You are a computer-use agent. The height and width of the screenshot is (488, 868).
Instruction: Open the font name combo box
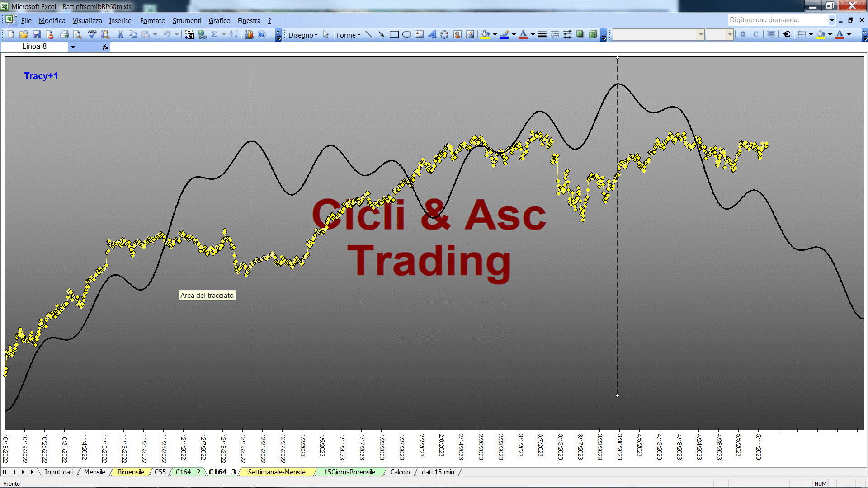pyautogui.click(x=658, y=35)
